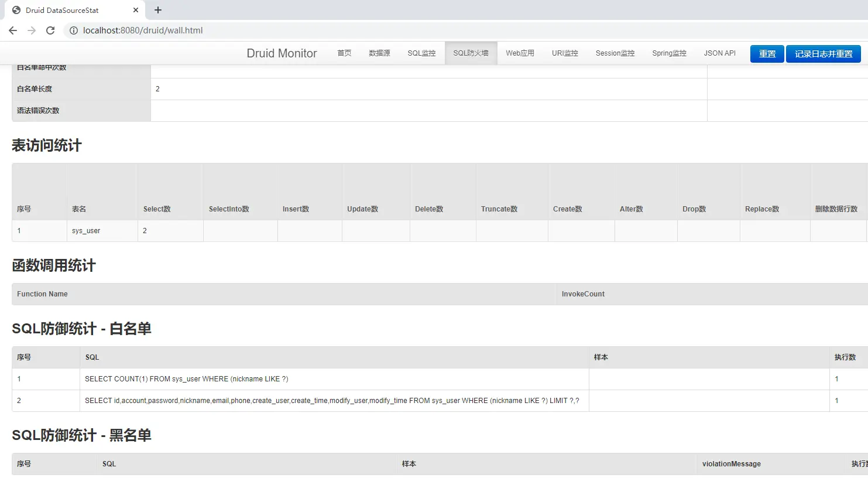Image resolution: width=868 pixels, height=488 pixels.
Task: Click the blacklist 样本 column header
Action: click(x=409, y=464)
